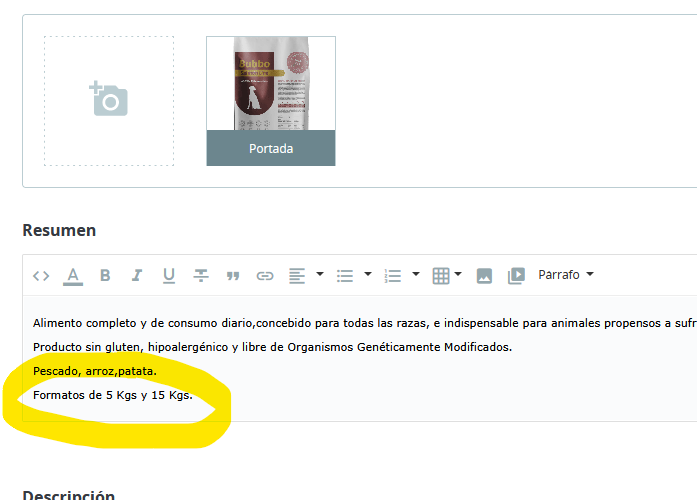Image resolution: width=697 pixels, height=500 pixels.
Task: Click the Portada label under the image
Action: 271,148
